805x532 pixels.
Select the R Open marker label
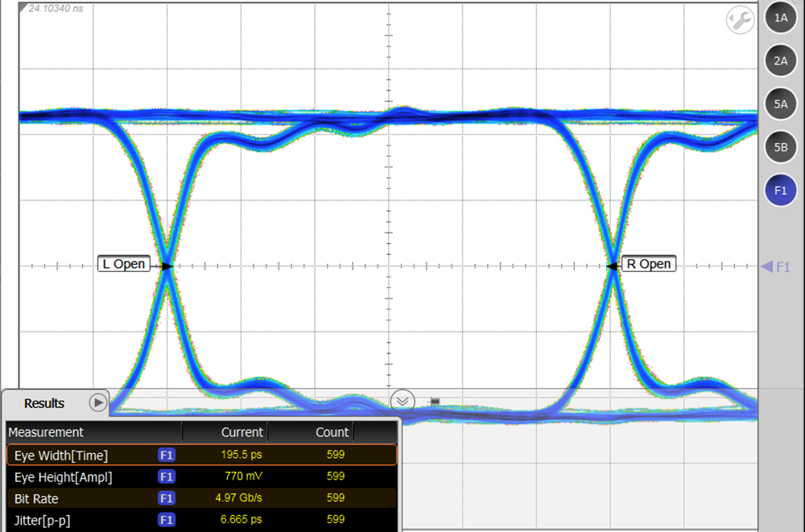click(x=648, y=264)
